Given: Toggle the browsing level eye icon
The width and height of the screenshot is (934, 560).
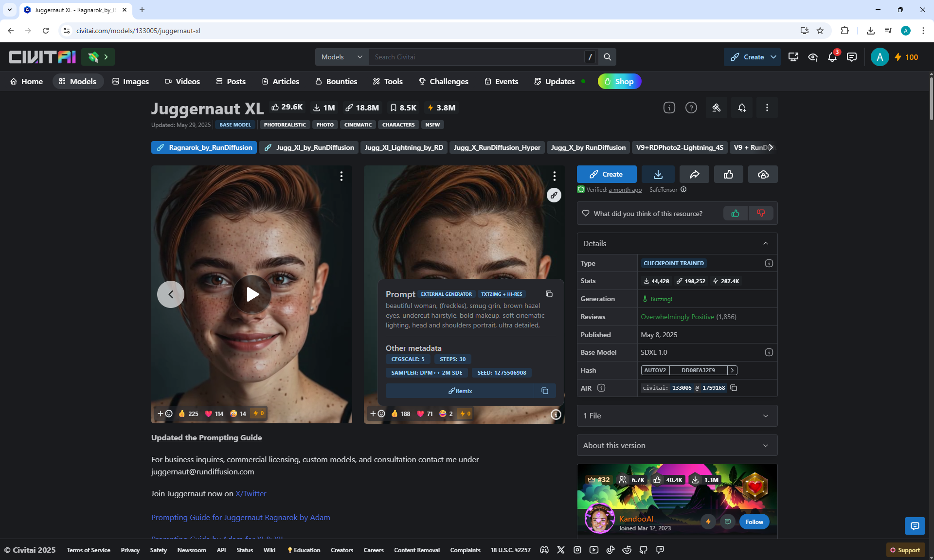Looking at the screenshot, I should click(x=812, y=57).
